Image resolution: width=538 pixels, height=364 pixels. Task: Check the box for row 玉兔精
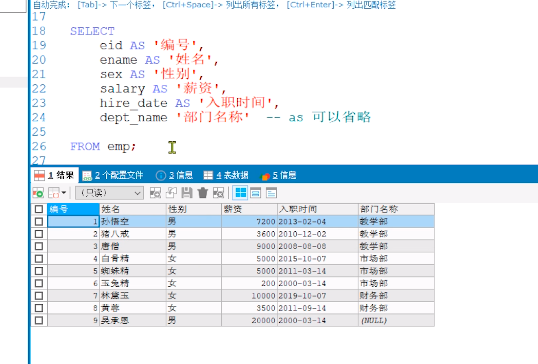coord(39,283)
